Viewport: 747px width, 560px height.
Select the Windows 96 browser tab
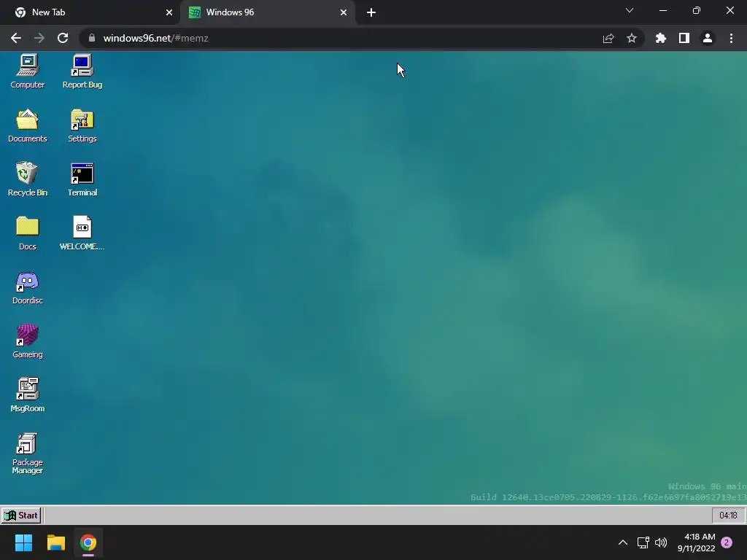[x=268, y=12]
